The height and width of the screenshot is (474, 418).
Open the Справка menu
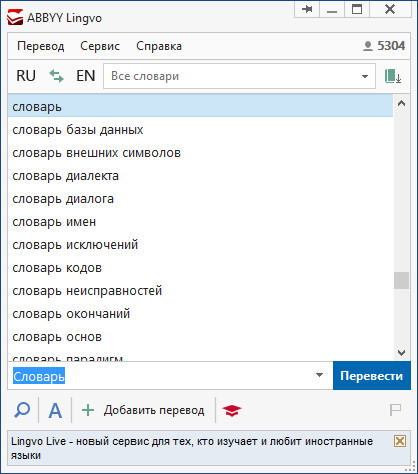[159, 46]
